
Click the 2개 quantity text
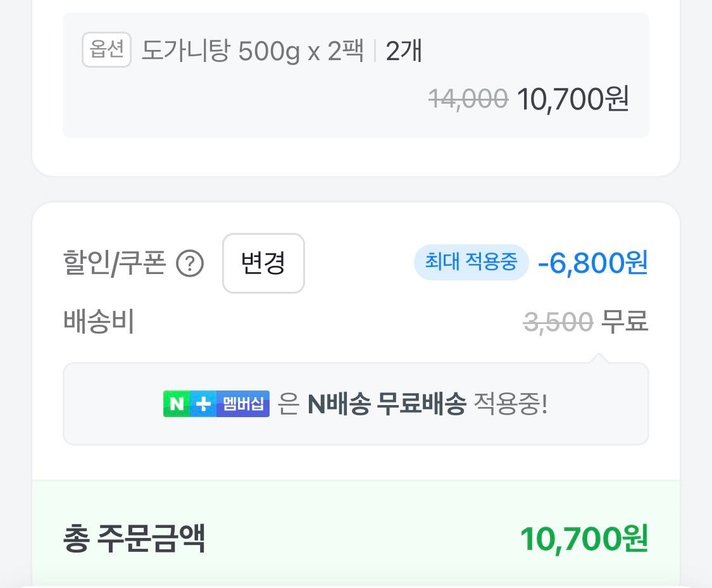pyautogui.click(x=403, y=51)
